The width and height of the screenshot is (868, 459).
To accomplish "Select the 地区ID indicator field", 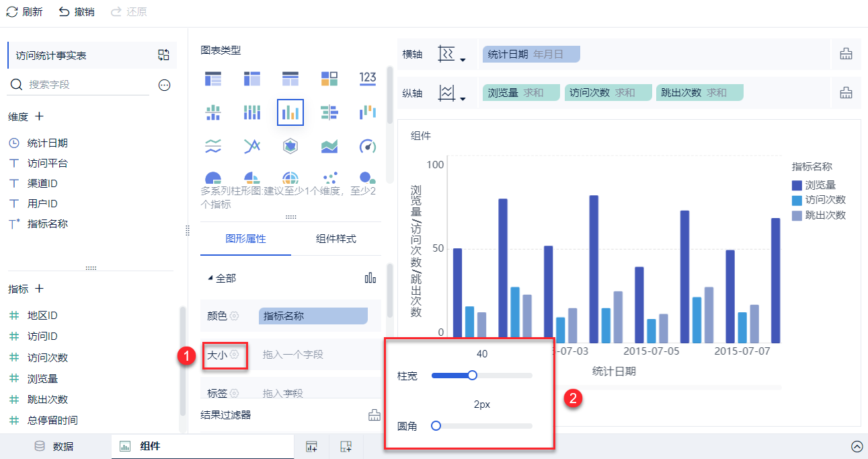I will point(42,316).
